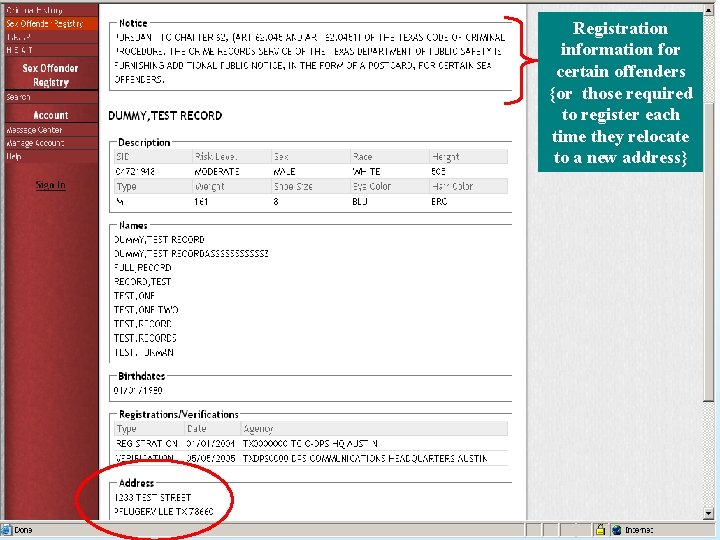Click the scroll-up arrow of page scrollbar
The image size is (720, 540).
click(x=709, y=9)
